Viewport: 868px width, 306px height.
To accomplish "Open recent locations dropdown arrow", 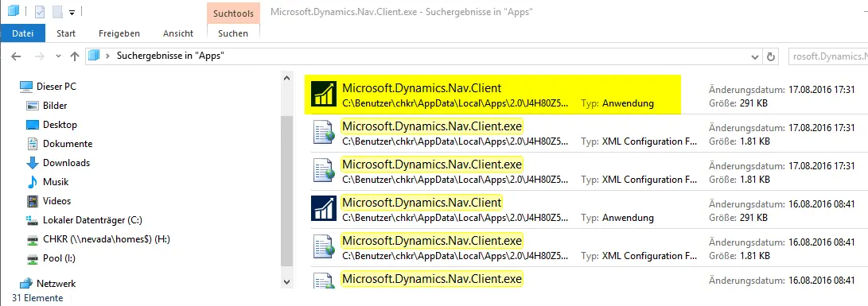I will pyautogui.click(x=59, y=56).
